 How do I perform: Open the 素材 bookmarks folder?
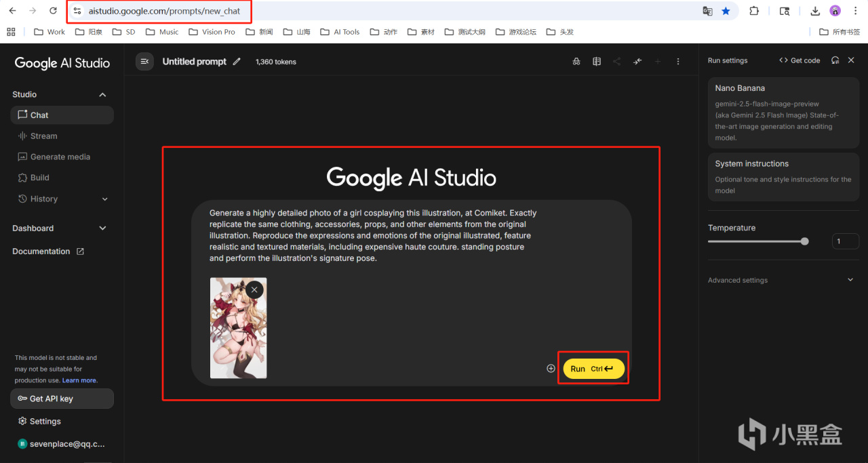click(x=421, y=32)
